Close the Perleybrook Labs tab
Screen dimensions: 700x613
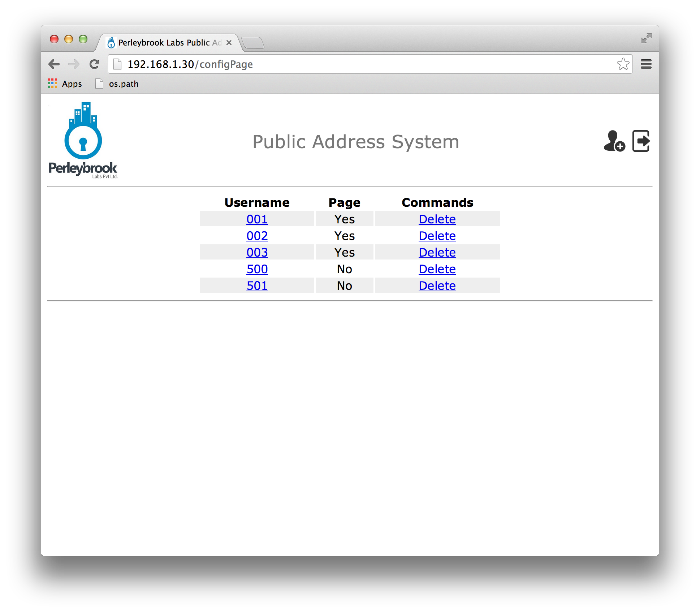(229, 43)
